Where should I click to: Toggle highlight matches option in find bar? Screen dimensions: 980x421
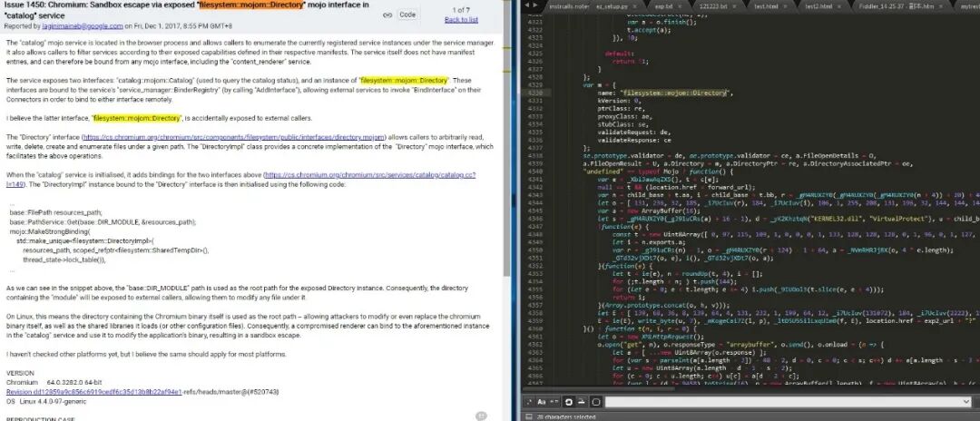596,402
